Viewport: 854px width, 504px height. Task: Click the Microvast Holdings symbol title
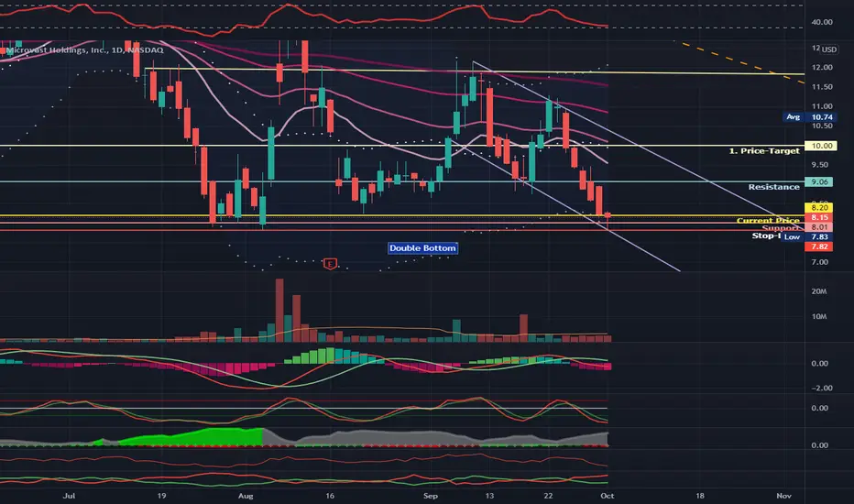[x=84, y=50]
